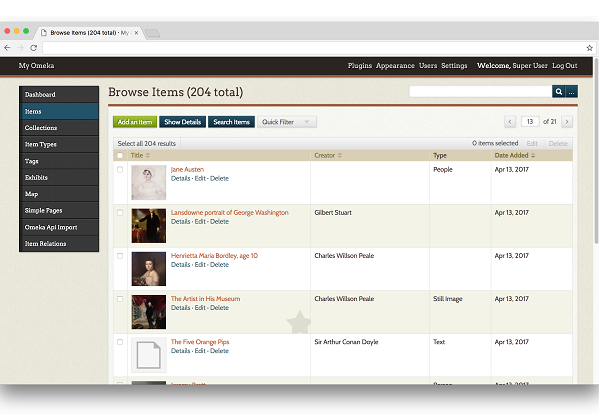Click the search magnifier button
The height and width of the screenshot is (420, 600).
point(558,92)
